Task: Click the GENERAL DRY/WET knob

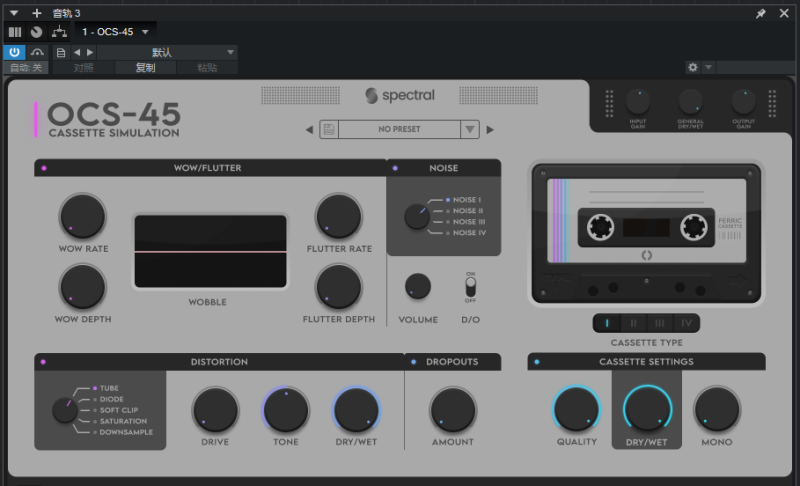Action: click(690, 101)
